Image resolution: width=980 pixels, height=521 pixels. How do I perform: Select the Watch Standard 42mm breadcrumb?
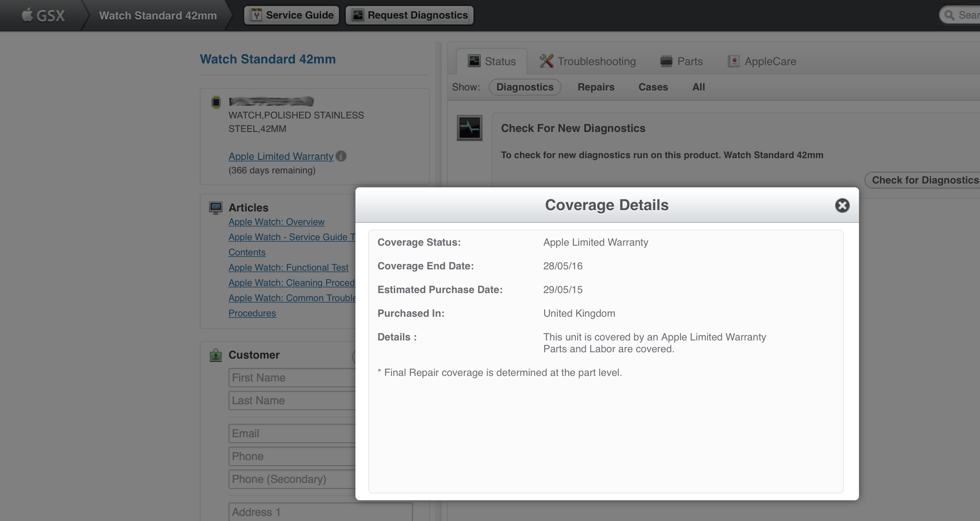pos(158,16)
